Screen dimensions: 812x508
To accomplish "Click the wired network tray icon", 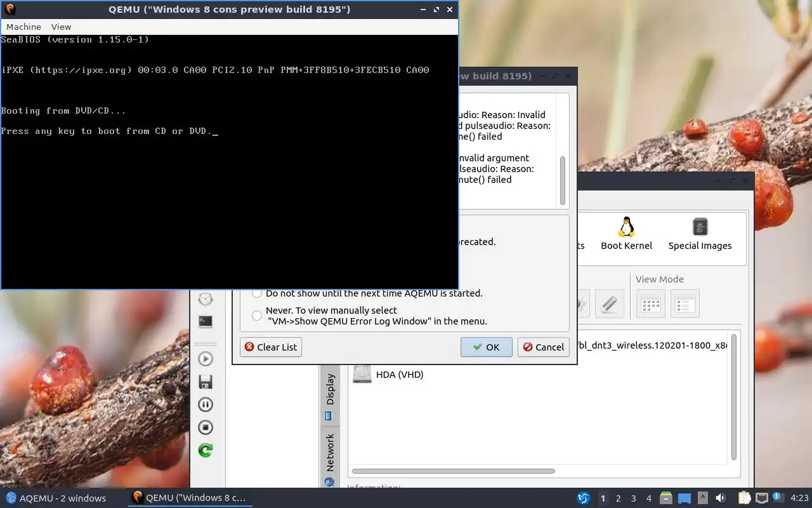I will click(762, 498).
